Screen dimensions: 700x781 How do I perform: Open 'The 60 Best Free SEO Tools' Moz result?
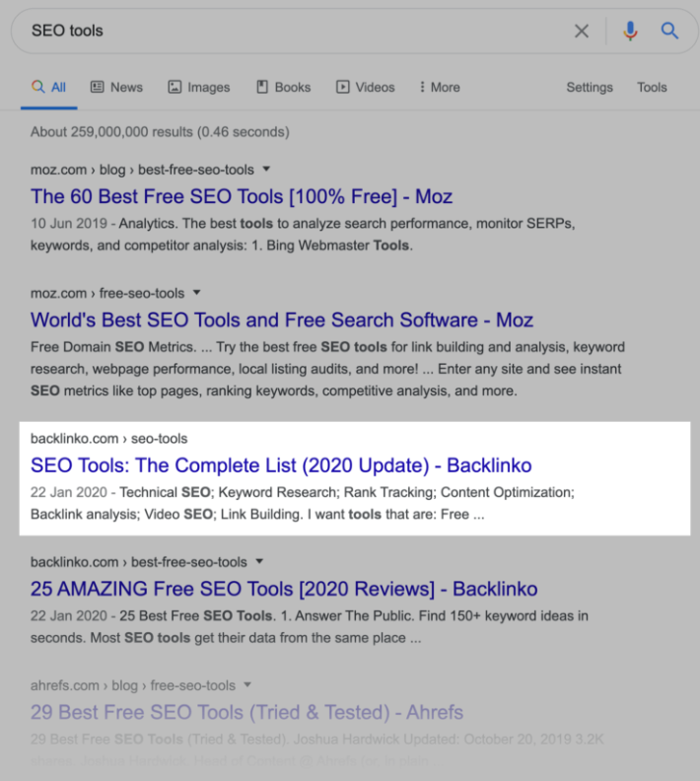pyautogui.click(x=242, y=197)
